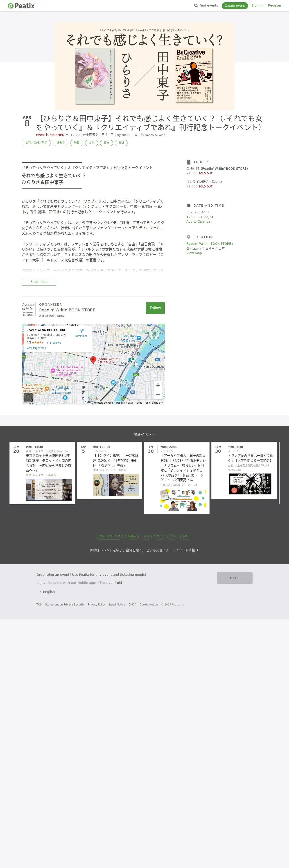
Task: Open the 聡子の部屋 第58回 event title
Action: coord(183,468)
